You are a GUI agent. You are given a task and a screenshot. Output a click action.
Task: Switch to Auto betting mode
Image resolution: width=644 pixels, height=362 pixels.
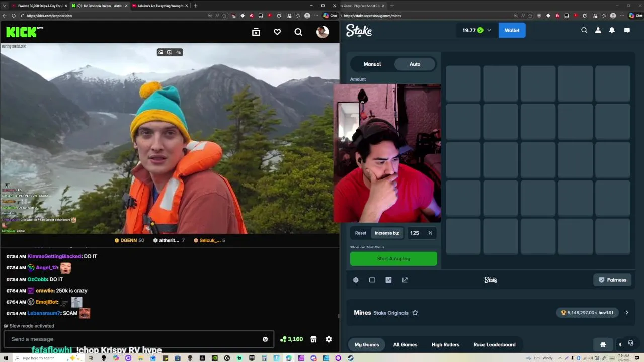point(415,64)
